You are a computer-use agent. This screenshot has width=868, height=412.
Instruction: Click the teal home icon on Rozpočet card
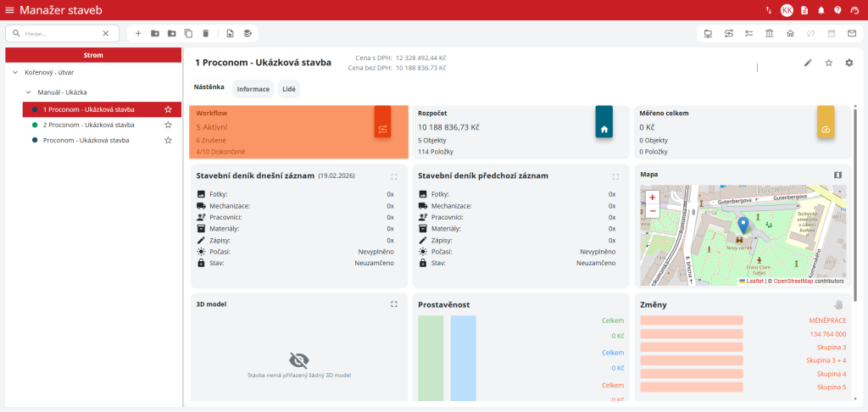604,129
